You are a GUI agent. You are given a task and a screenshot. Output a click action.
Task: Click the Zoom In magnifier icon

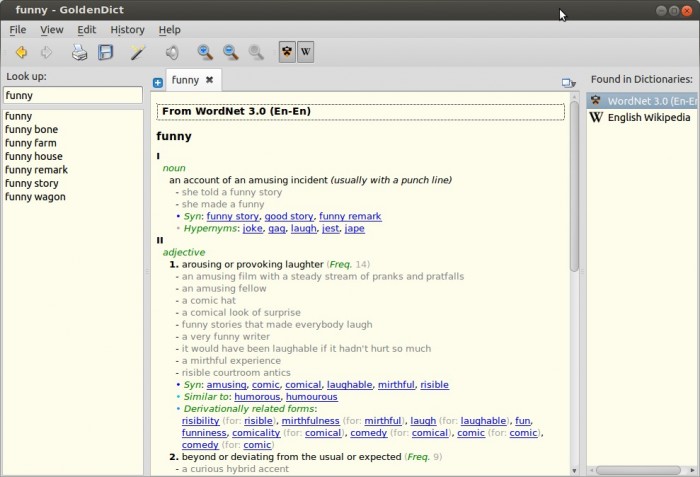pyautogui.click(x=205, y=52)
